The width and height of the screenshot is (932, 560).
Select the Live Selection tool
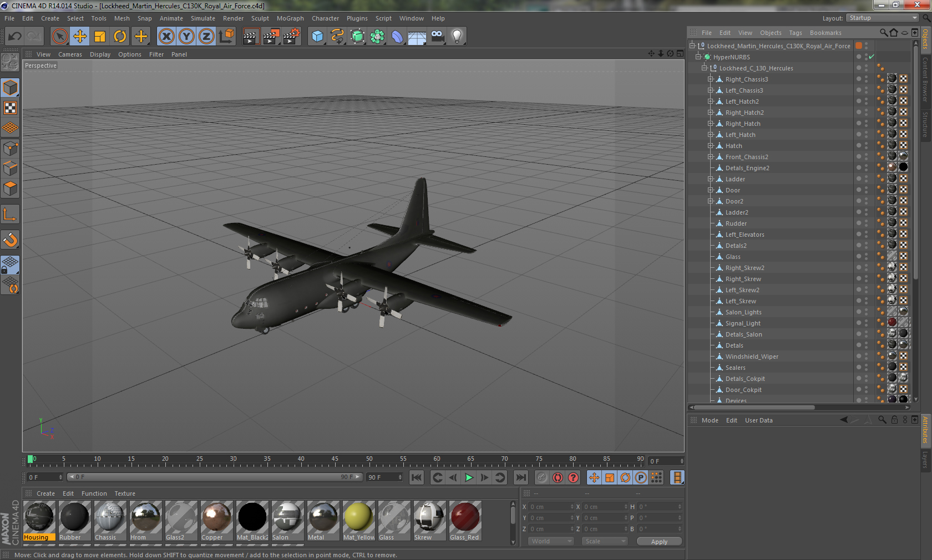pos(60,37)
